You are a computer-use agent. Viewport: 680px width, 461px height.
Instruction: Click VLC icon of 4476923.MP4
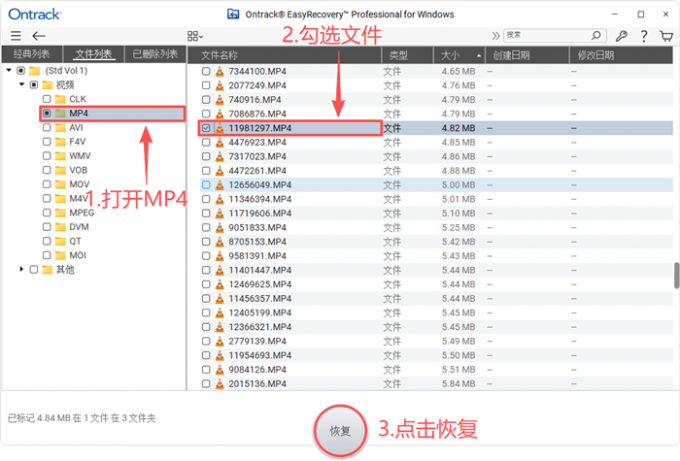coord(220,142)
